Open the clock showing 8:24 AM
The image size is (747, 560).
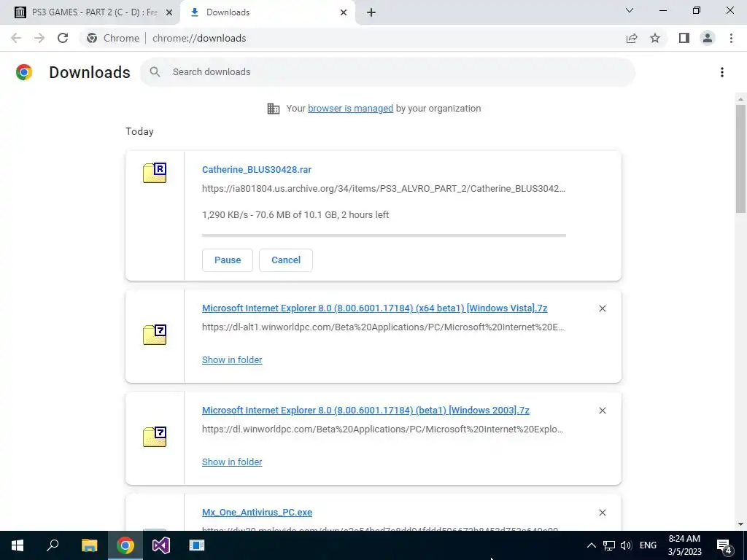click(x=684, y=545)
